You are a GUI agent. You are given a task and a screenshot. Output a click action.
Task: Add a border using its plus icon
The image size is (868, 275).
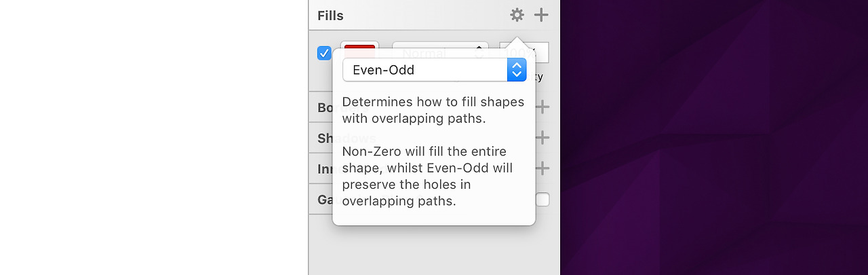click(x=542, y=107)
